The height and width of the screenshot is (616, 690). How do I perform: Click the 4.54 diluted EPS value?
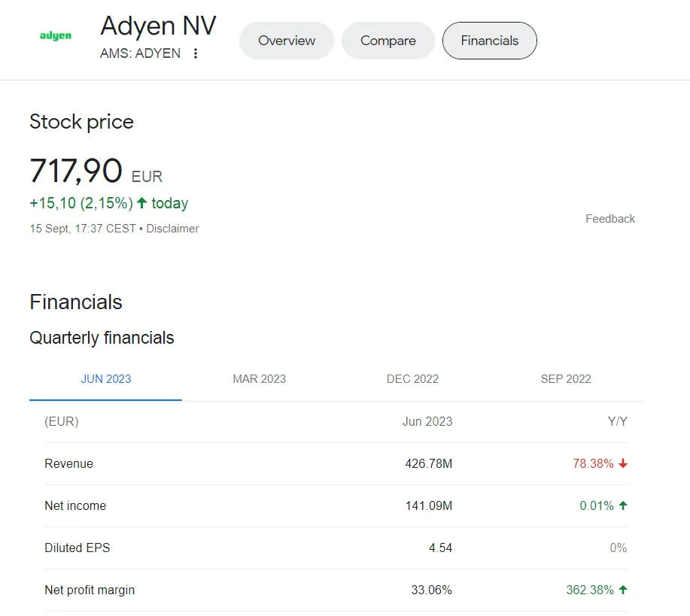440,548
